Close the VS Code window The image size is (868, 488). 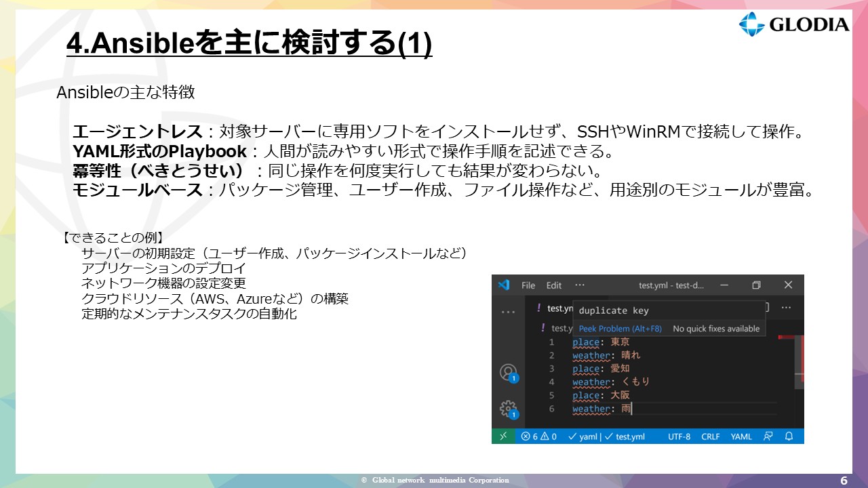788,285
